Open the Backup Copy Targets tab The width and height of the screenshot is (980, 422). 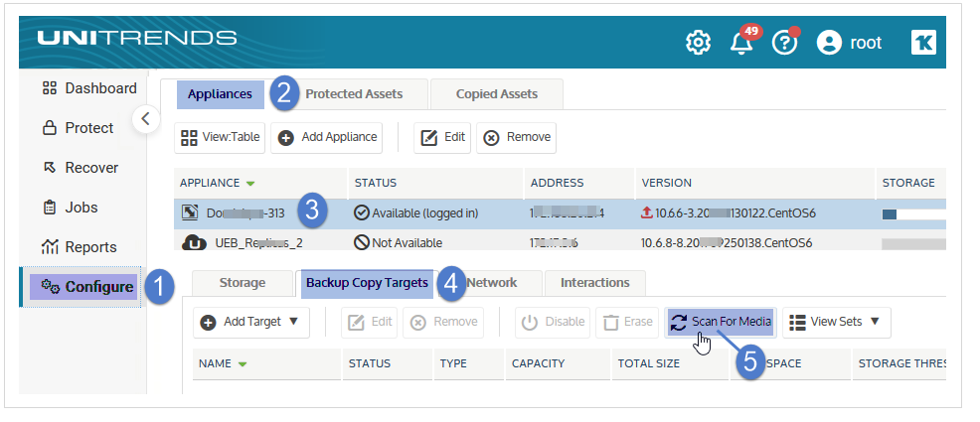[368, 283]
